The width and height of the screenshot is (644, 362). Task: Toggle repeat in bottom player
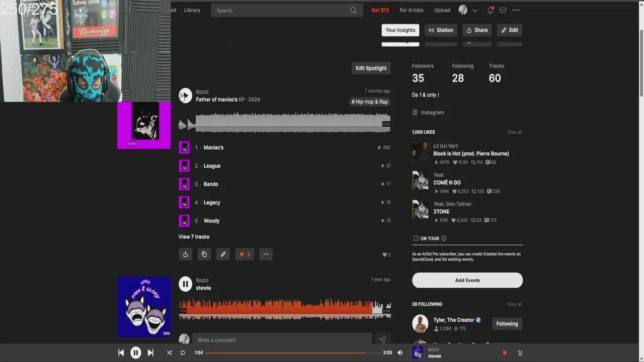click(183, 353)
